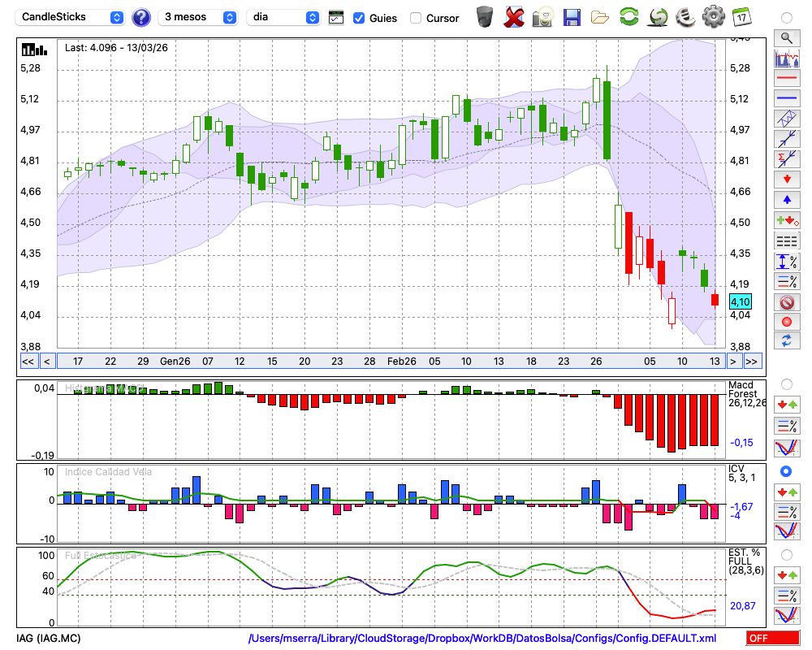Screen dimensions: 812x650
Task: Click the magnifier zoom tool
Action: [x=787, y=38]
